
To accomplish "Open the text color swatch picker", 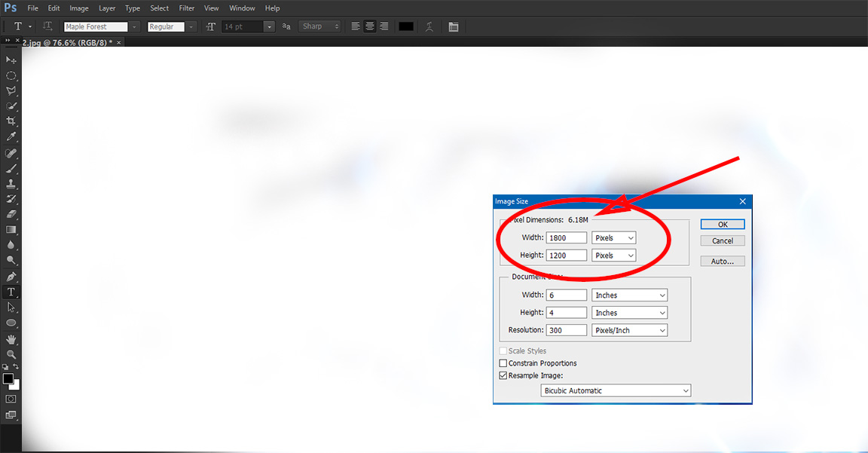I will [405, 26].
